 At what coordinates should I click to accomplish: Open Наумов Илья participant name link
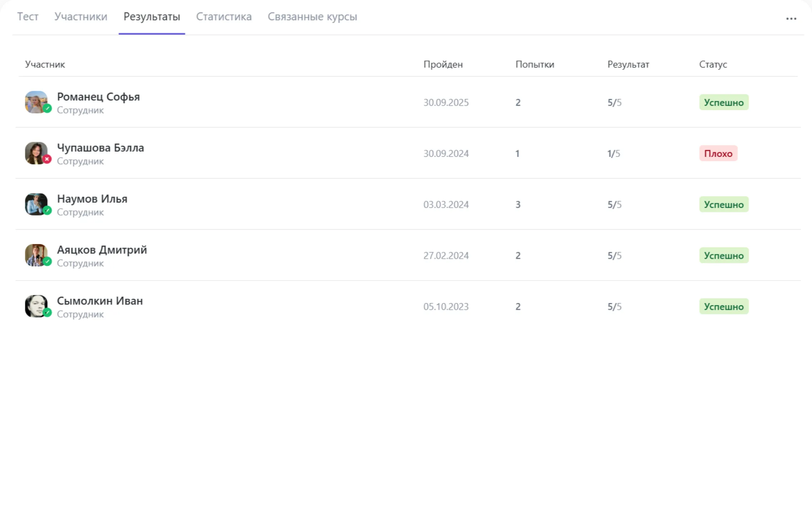point(92,199)
